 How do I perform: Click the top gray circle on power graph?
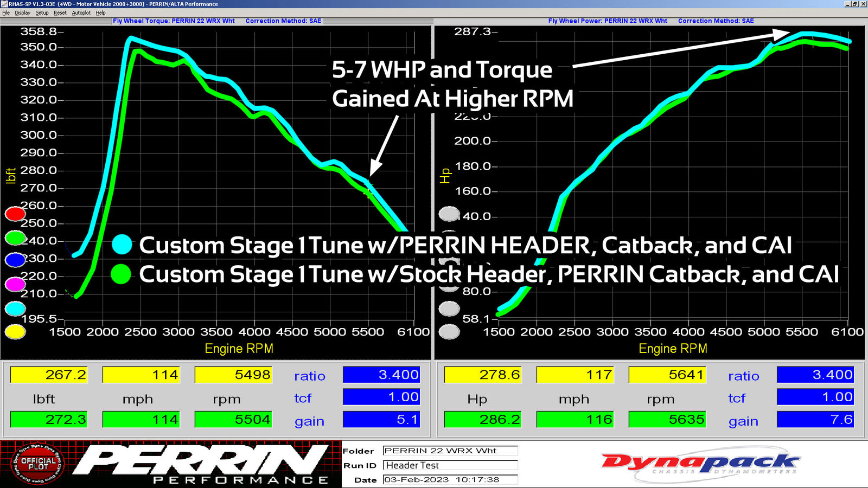pos(449,214)
